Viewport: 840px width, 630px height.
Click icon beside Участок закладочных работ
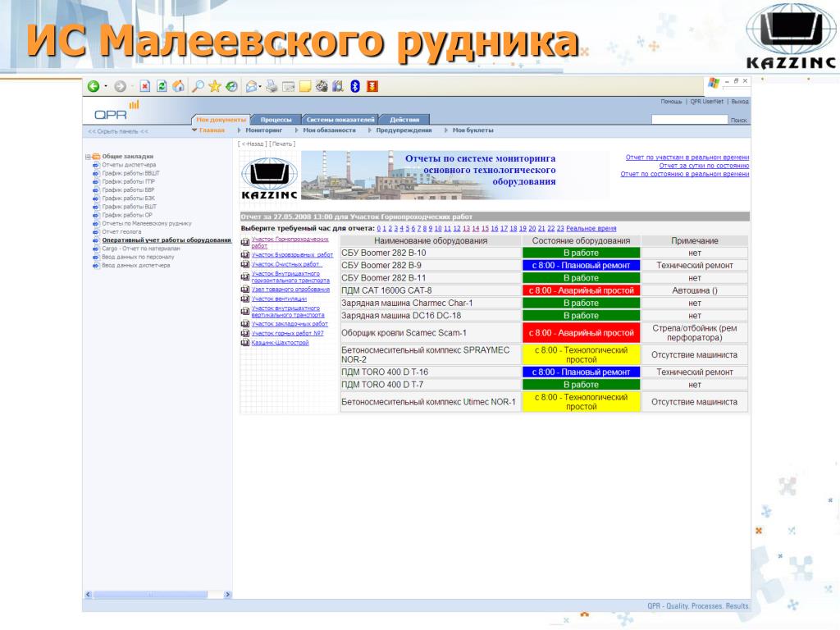[245, 324]
